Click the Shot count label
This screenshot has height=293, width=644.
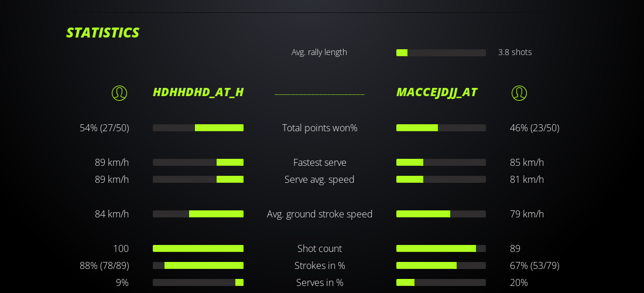[320, 248]
